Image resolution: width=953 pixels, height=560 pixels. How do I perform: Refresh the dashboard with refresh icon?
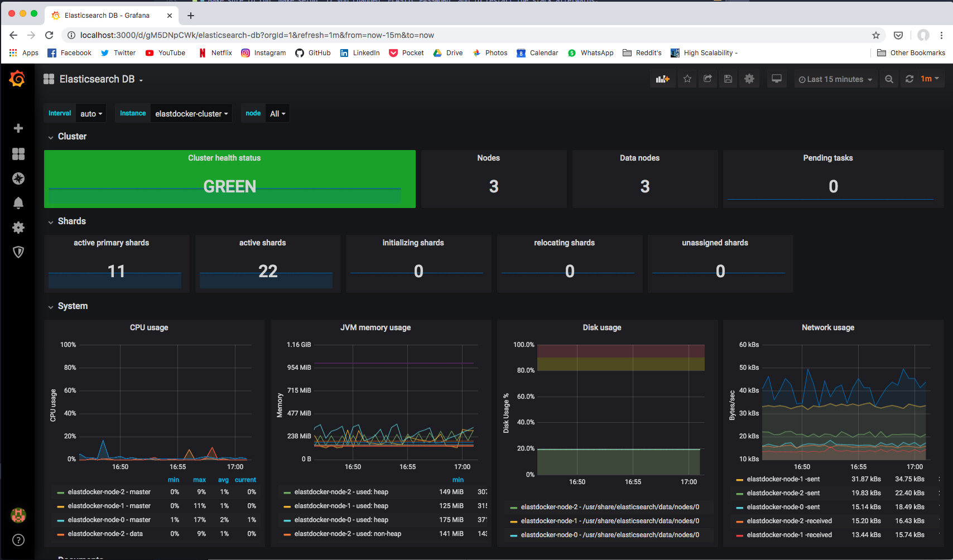(909, 79)
